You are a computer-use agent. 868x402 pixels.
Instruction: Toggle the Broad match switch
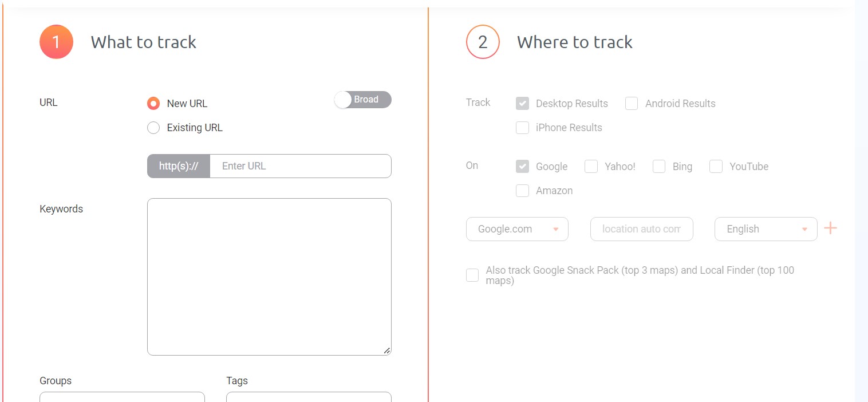pos(363,100)
